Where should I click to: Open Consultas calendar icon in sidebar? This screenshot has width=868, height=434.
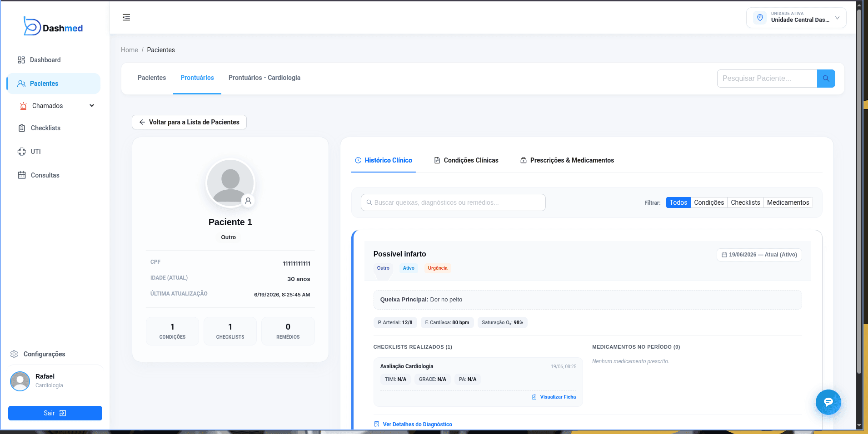tap(22, 175)
